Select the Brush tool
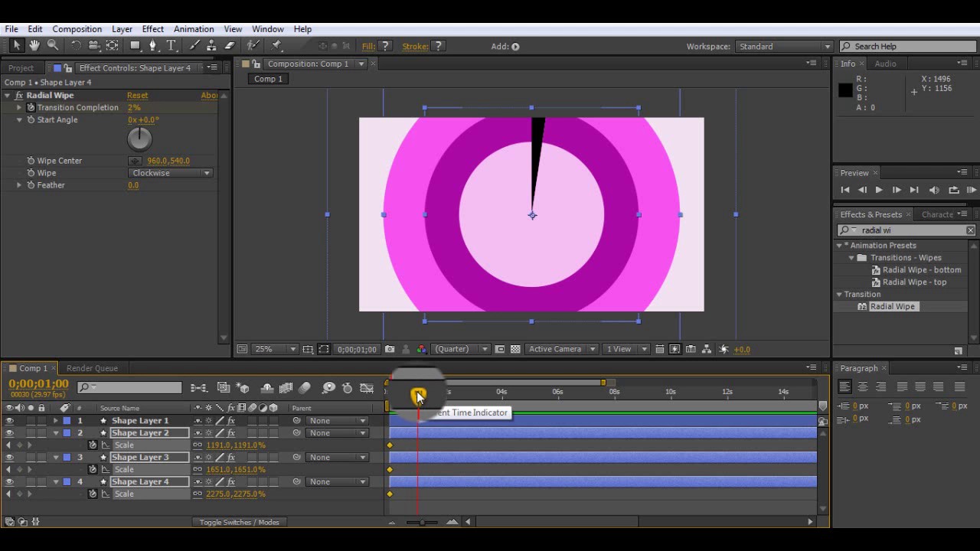The image size is (980, 551). 194,46
